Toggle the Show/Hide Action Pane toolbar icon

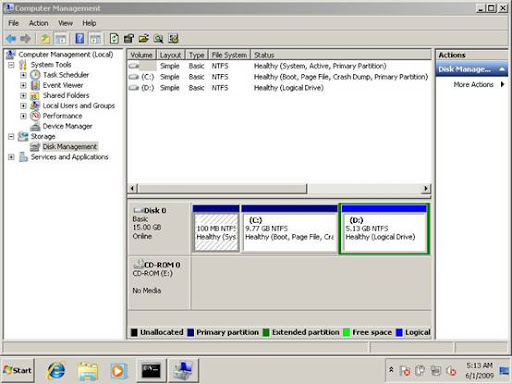tap(95, 39)
